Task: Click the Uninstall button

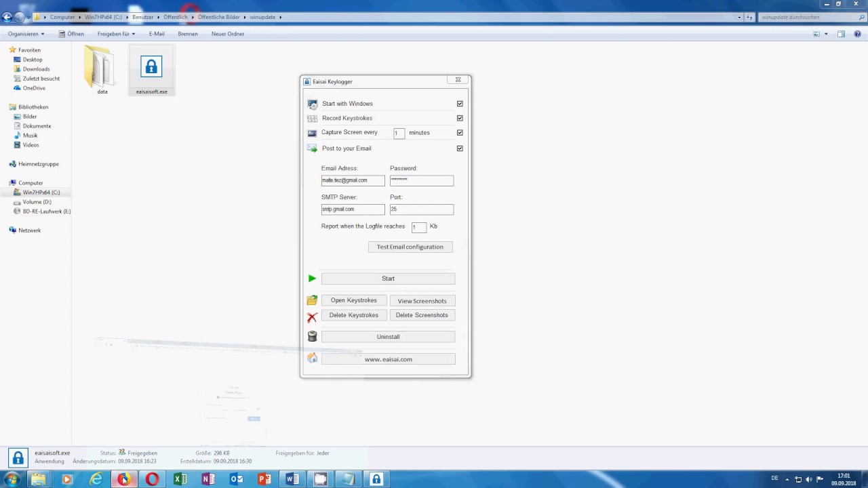Action: click(388, 337)
